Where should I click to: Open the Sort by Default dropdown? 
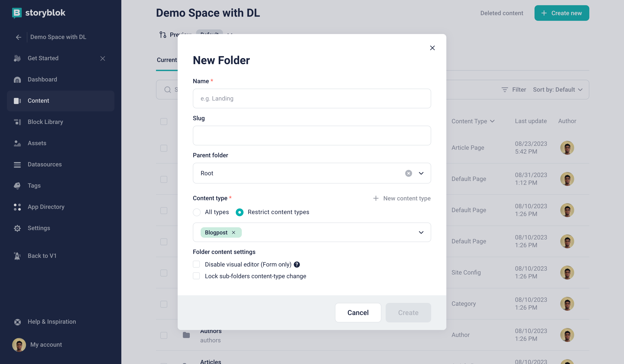click(558, 90)
